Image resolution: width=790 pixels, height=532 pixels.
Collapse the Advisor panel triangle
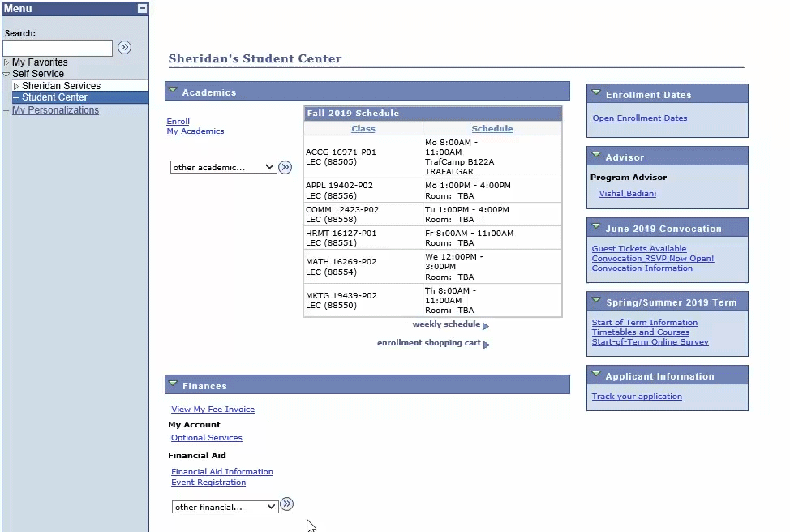tap(596, 155)
